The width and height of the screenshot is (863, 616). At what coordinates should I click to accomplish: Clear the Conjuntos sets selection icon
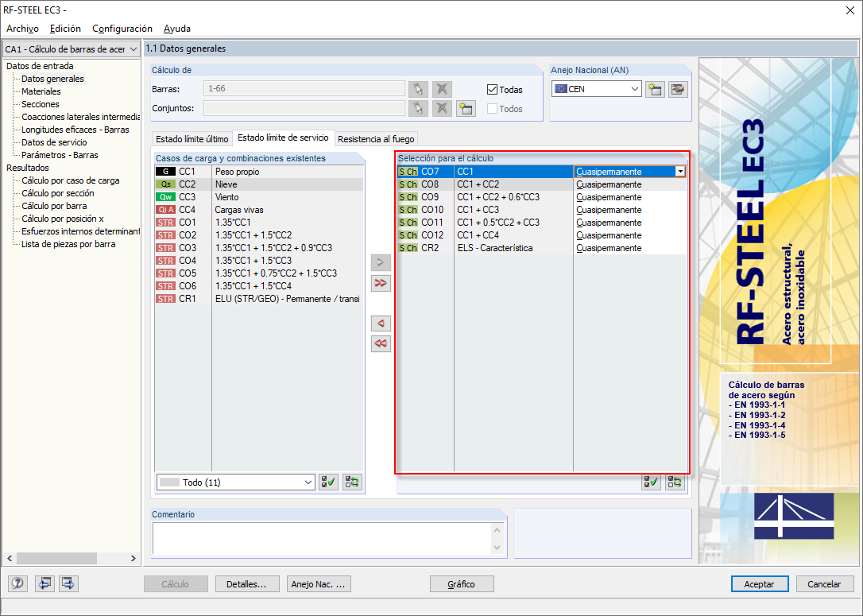pyautogui.click(x=442, y=108)
